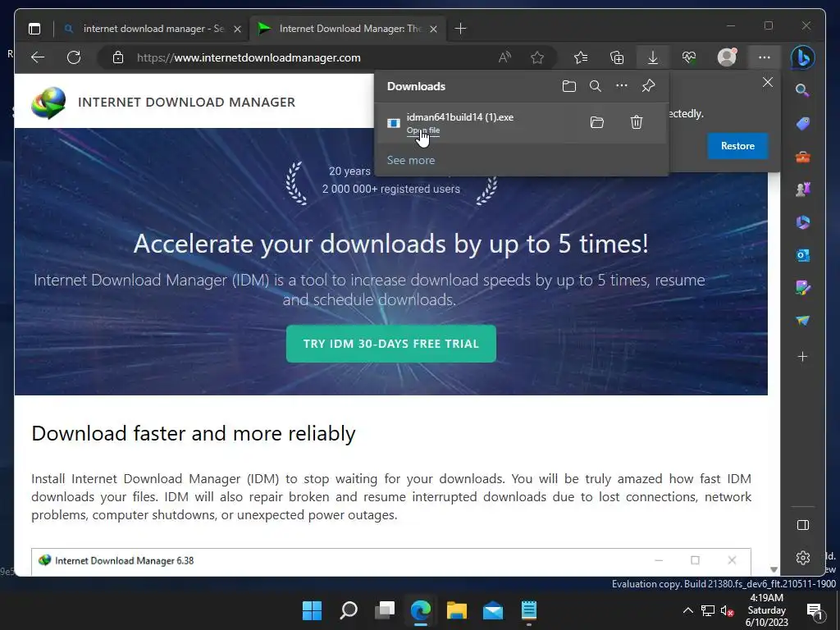Viewport: 840px width, 630px height.
Task: Click the Restore button
Action: click(737, 146)
